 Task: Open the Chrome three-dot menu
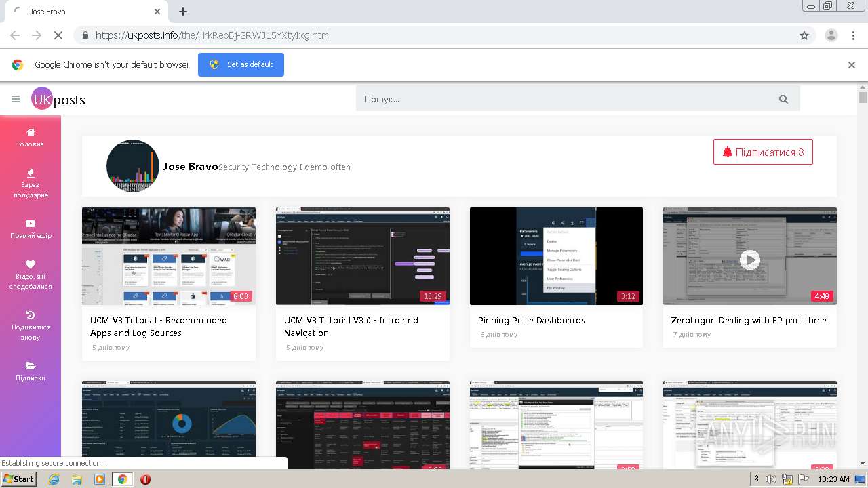click(x=854, y=35)
